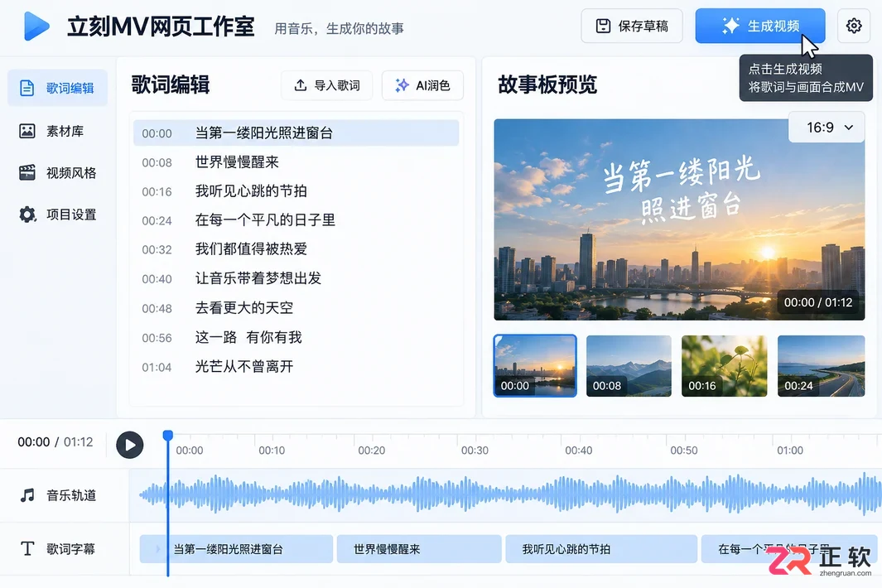Click the blue play logo icon
The width and height of the screenshot is (882, 588).
[x=36, y=26]
